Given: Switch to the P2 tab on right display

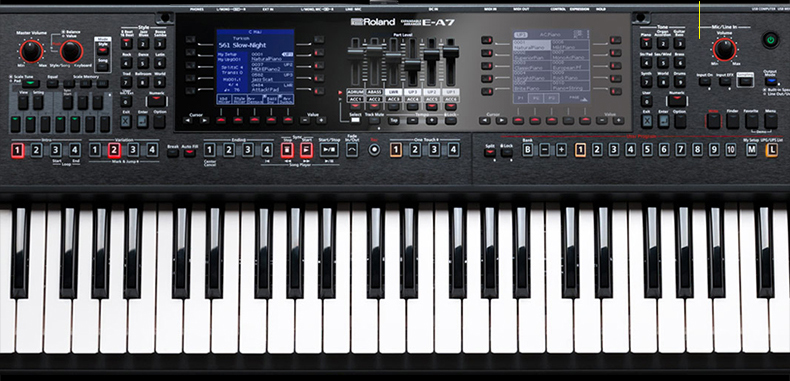Looking at the screenshot, I should [536, 98].
